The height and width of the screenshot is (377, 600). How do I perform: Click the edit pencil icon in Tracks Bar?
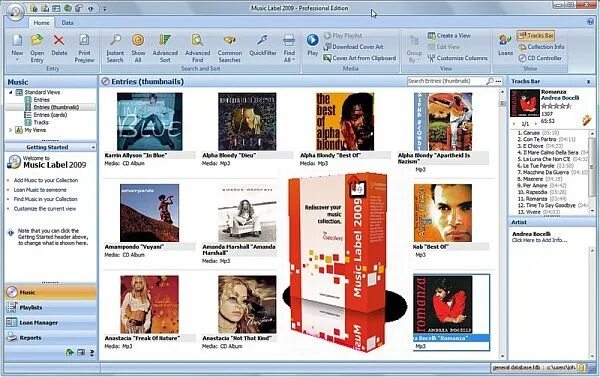[587, 120]
